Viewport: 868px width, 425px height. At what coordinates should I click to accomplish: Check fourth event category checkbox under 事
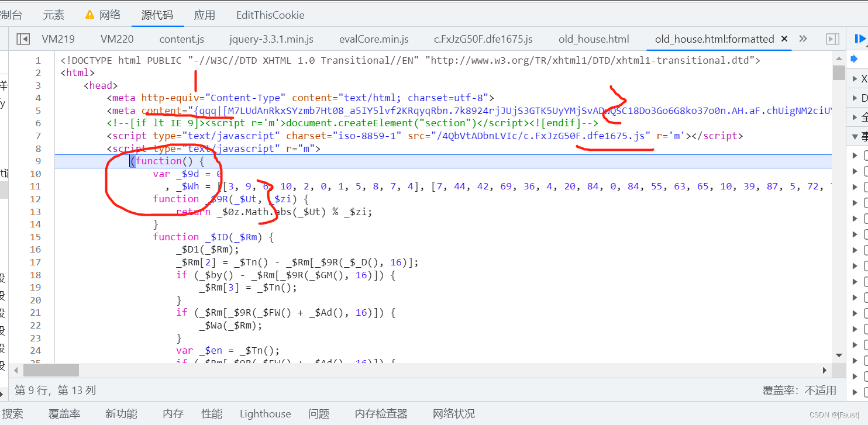(866, 203)
